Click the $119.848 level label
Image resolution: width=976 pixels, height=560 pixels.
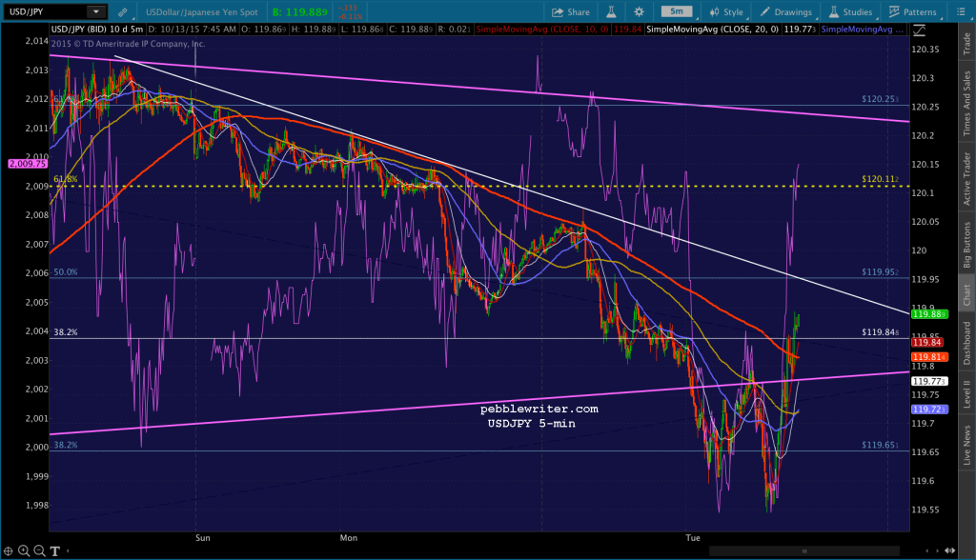[x=880, y=332]
